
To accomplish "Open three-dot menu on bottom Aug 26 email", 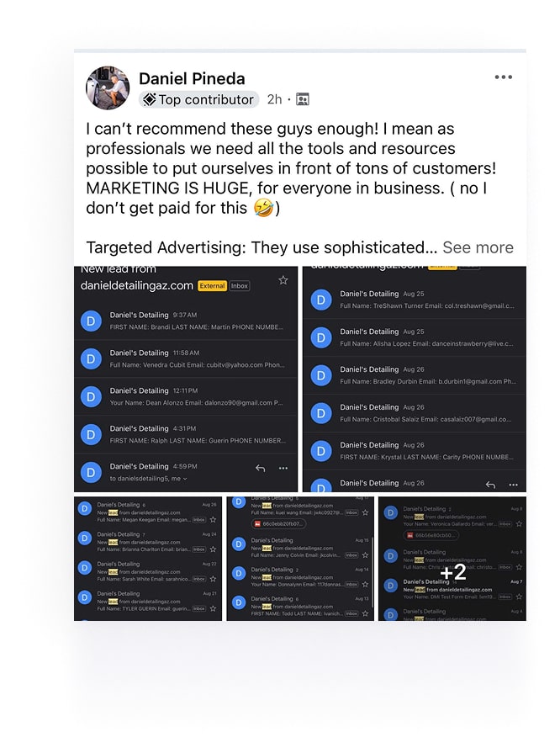I will tap(513, 485).
